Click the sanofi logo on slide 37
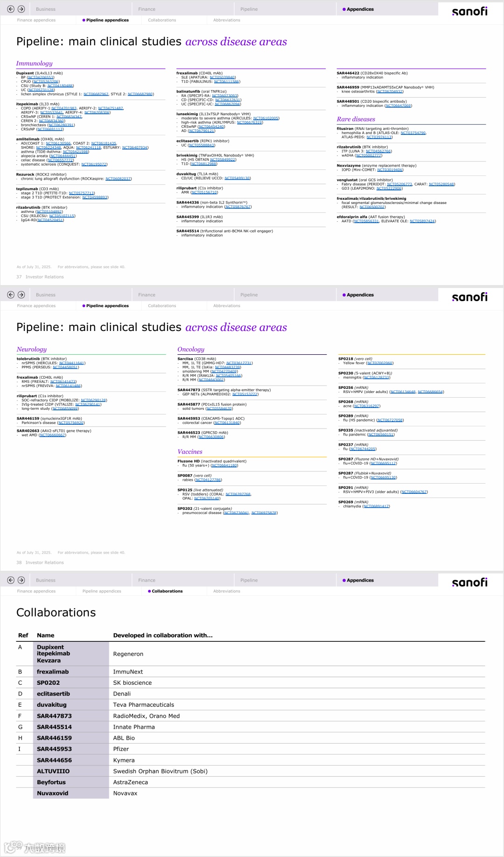 point(469,11)
